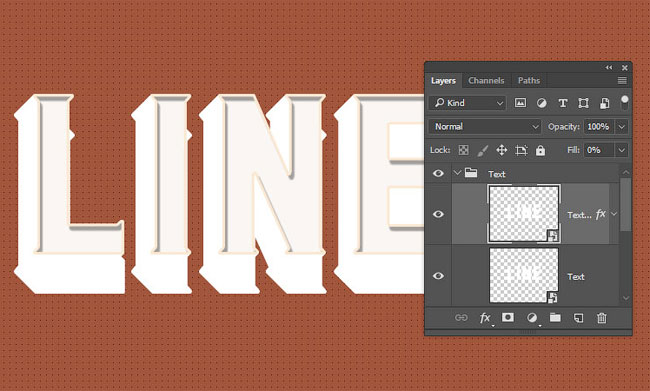
Task: Select the selected Text copy layer thumbnail
Action: click(x=524, y=214)
